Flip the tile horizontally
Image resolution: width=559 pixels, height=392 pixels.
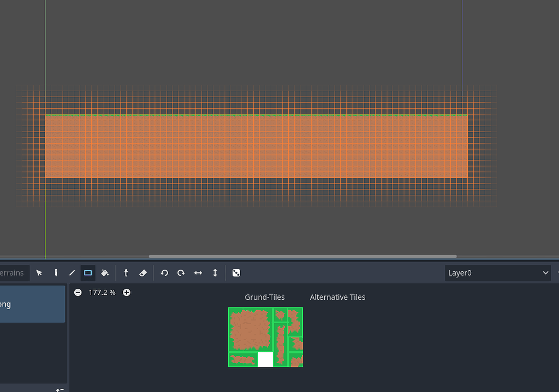[x=198, y=273]
